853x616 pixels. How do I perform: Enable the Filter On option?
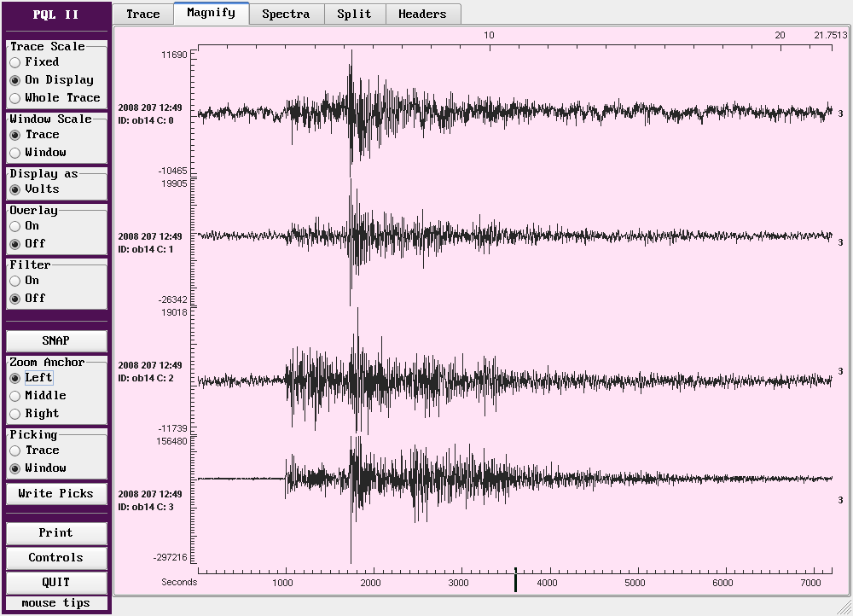coord(15,281)
